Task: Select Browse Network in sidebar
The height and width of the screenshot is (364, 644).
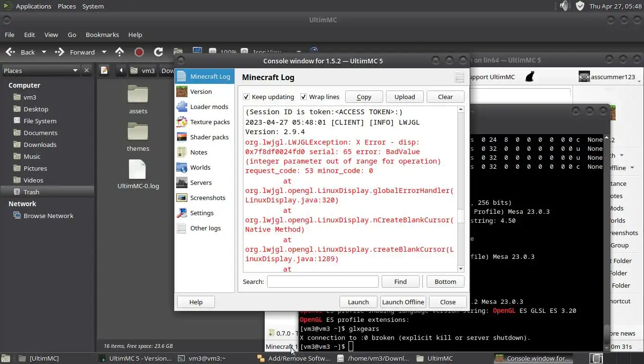Action: click(47, 216)
